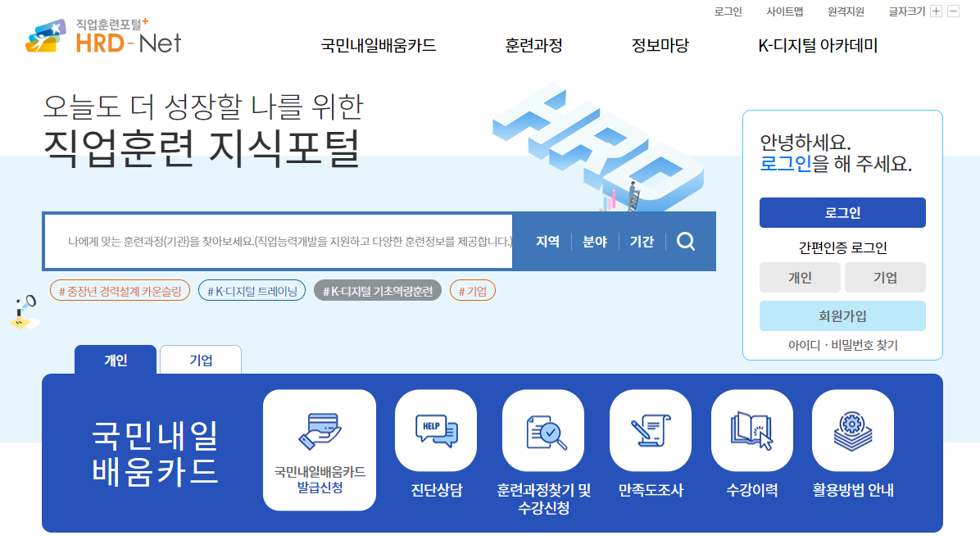This screenshot has height=558, width=980.
Task: Open 정보마당 main menu
Action: (x=660, y=46)
